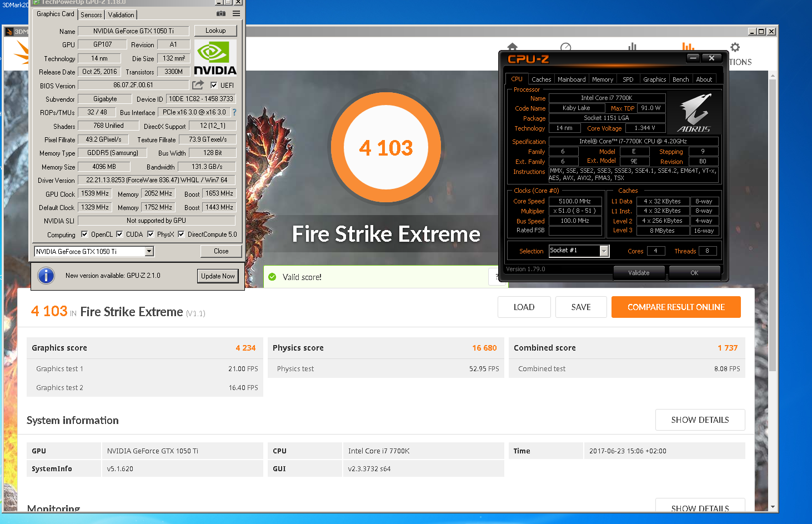Toggle the CUDA checkbox

coord(119,234)
